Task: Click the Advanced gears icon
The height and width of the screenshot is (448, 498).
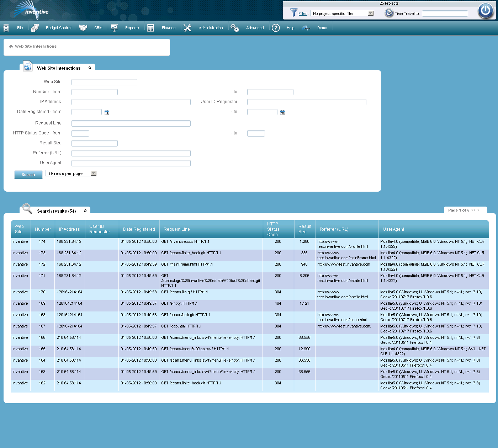Action: 235,27
